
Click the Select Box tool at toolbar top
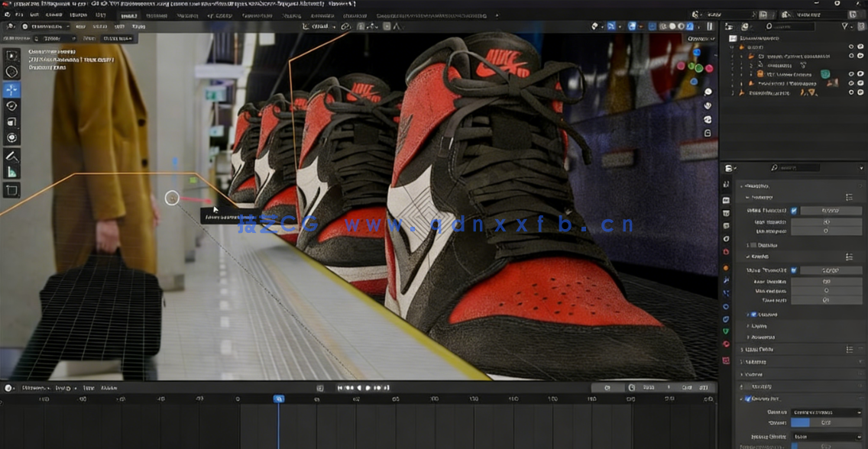[x=11, y=55]
